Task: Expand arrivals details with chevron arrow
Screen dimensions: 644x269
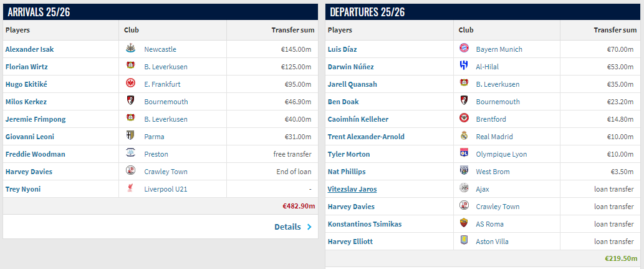Action: point(309,227)
